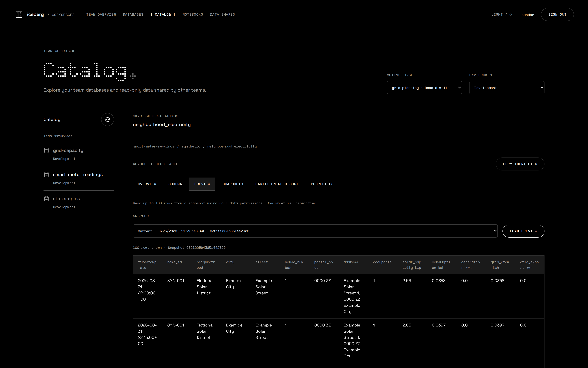
Task: Click the neighborhood_electricity table title
Action: point(162,124)
